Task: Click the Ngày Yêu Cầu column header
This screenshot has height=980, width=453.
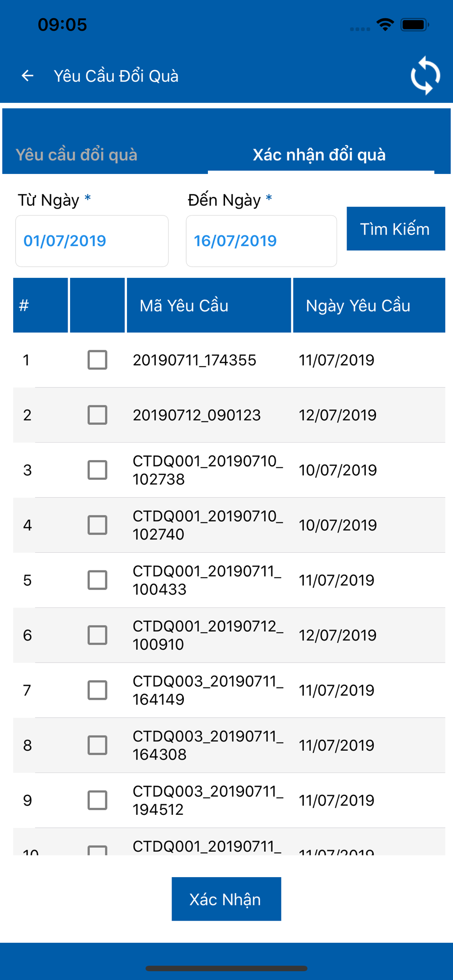Action: pyautogui.click(x=369, y=305)
